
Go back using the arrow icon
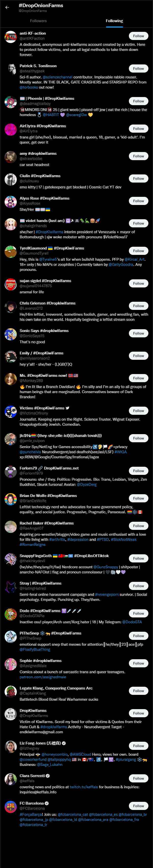point(7,7)
